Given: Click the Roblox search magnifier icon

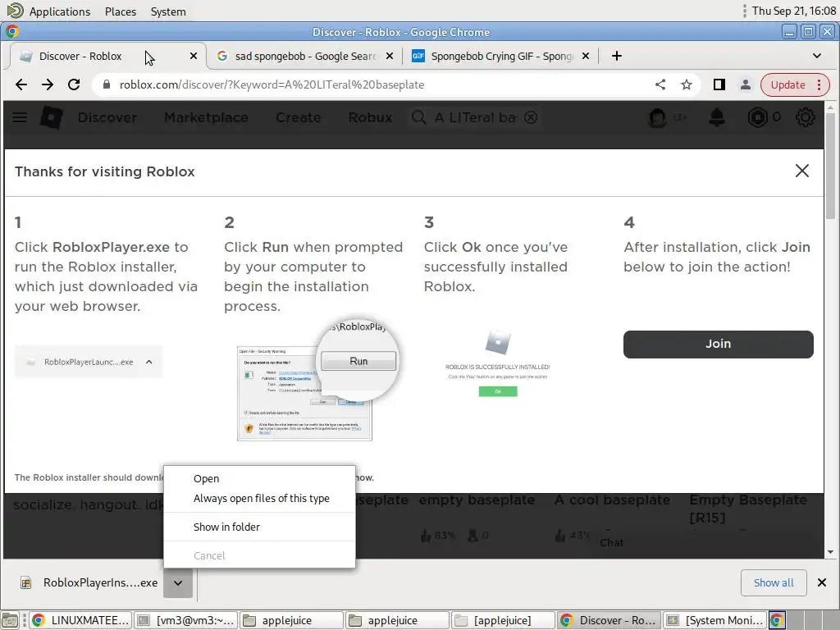Looking at the screenshot, I should [419, 117].
